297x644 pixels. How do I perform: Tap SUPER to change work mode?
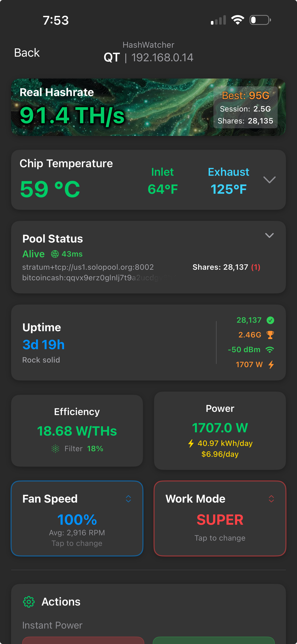click(220, 520)
